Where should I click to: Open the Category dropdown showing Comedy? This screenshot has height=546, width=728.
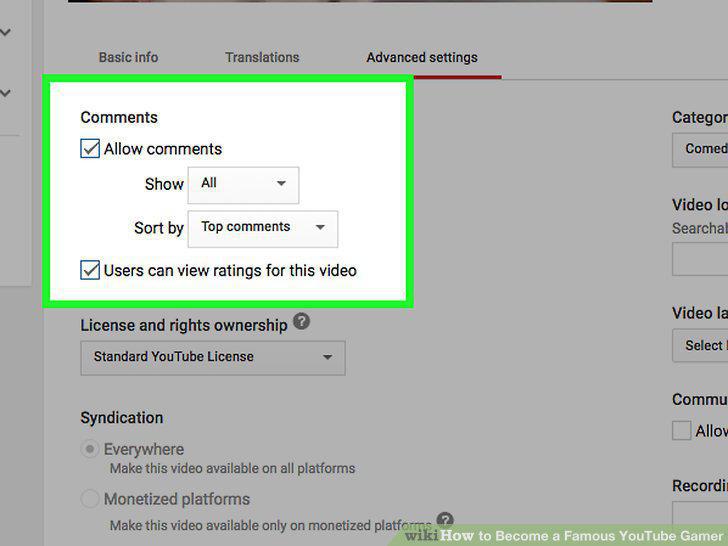(700, 150)
